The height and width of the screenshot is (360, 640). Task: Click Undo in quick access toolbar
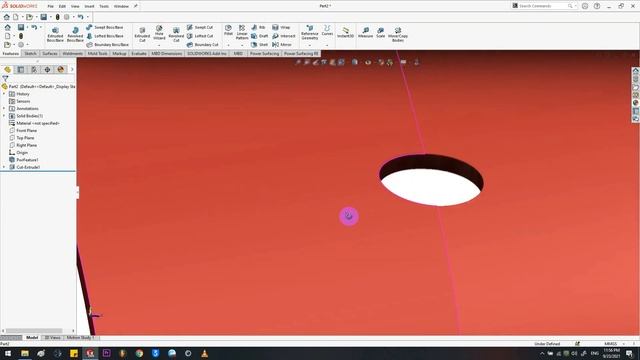tap(80, 17)
